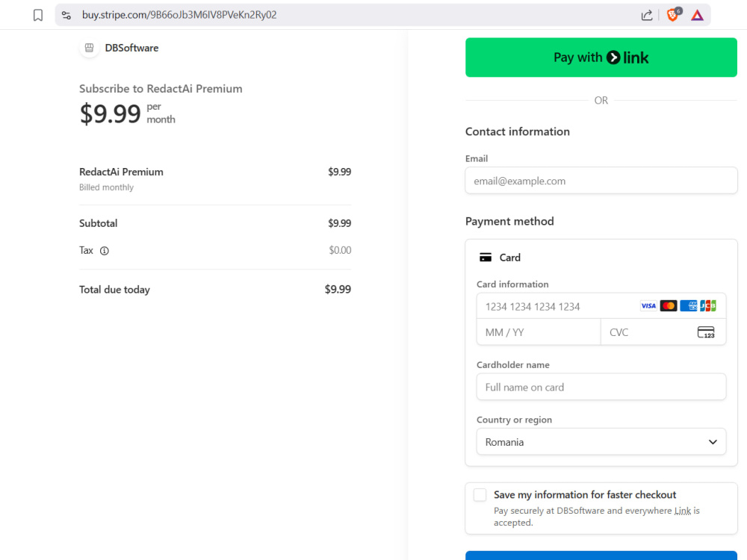The width and height of the screenshot is (747, 560).
Task: Click the card number field
Action: [601, 305]
